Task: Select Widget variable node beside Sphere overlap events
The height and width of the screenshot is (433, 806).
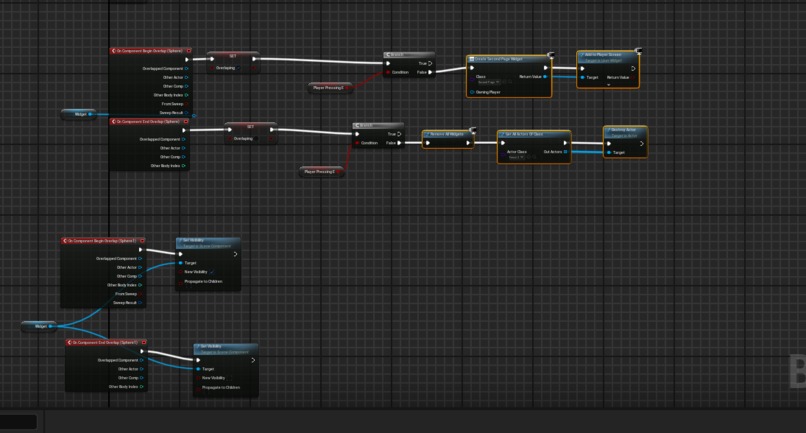Action: click(x=79, y=114)
